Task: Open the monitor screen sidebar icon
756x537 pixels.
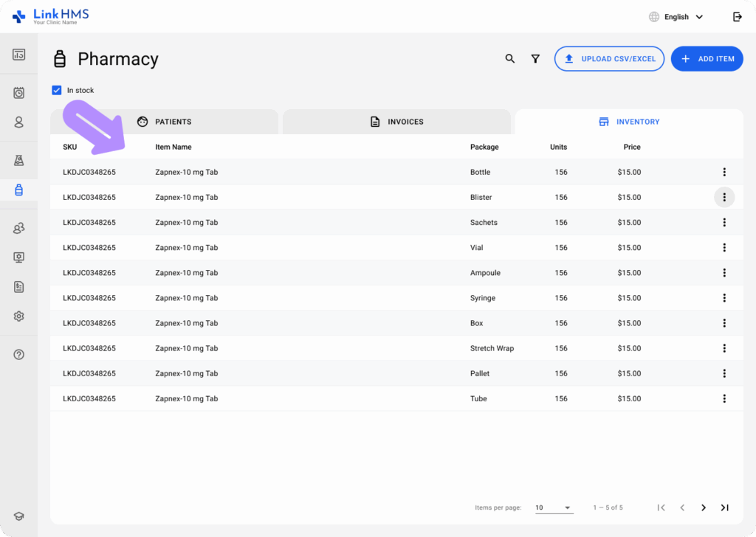Action: tap(18, 257)
